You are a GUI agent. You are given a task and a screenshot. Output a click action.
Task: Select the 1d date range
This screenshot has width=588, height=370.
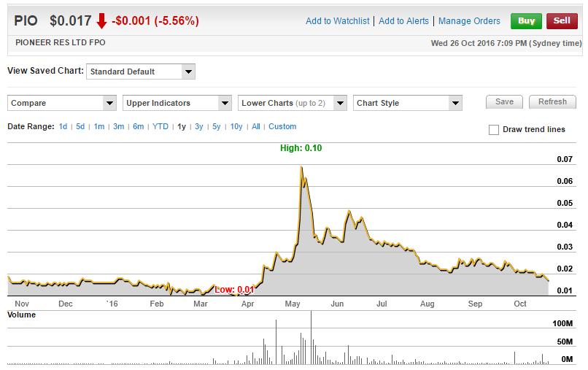(x=63, y=127)
